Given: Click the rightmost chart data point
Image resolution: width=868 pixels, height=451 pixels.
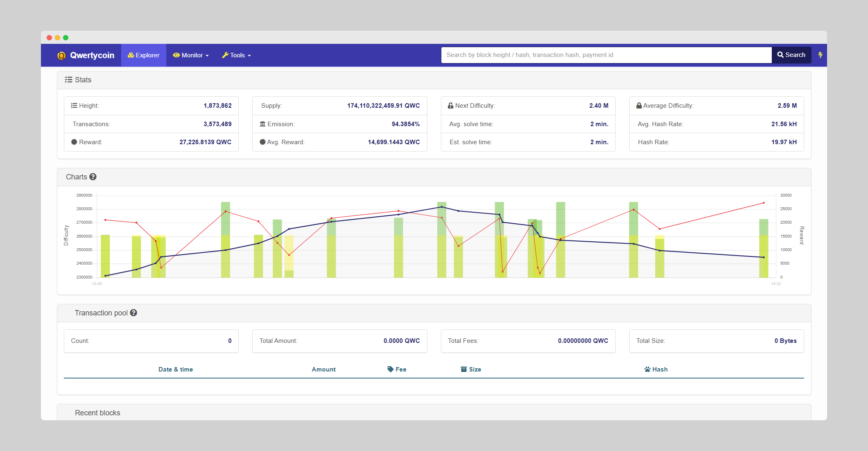Looking at the screenshot, I should pos(764,203).
